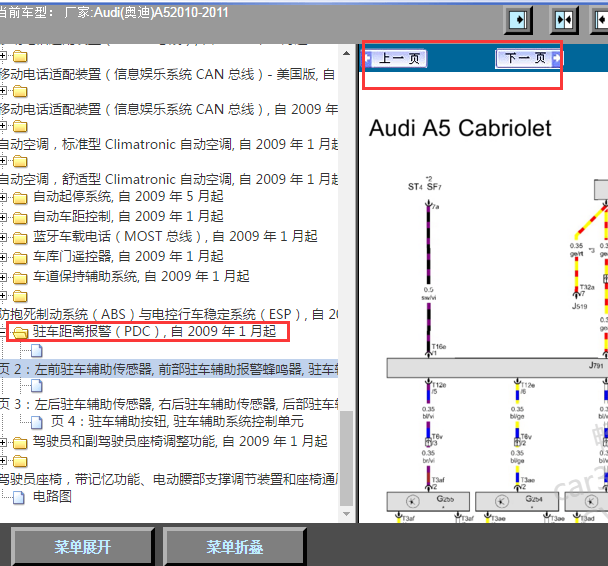Click folder icon for 防抱死制动系统 (ABS)
Screen dimensions: 608x566
click(20, 296)
